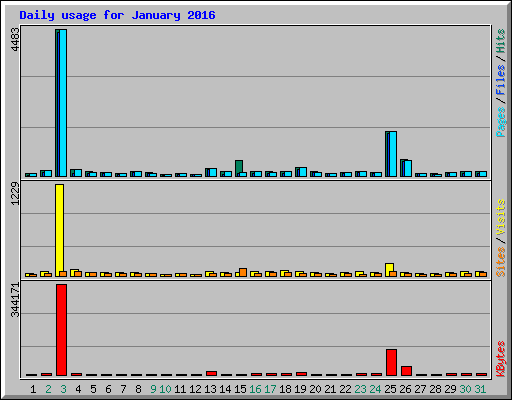Click day label 12 on the axis
Screen dimensions: 512x400
click(195, 389)
